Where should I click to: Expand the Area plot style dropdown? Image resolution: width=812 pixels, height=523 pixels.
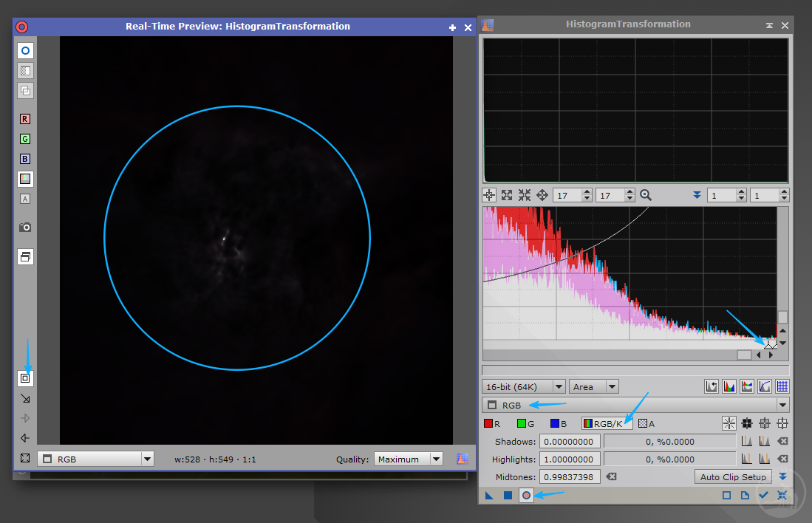coord(593,386)
